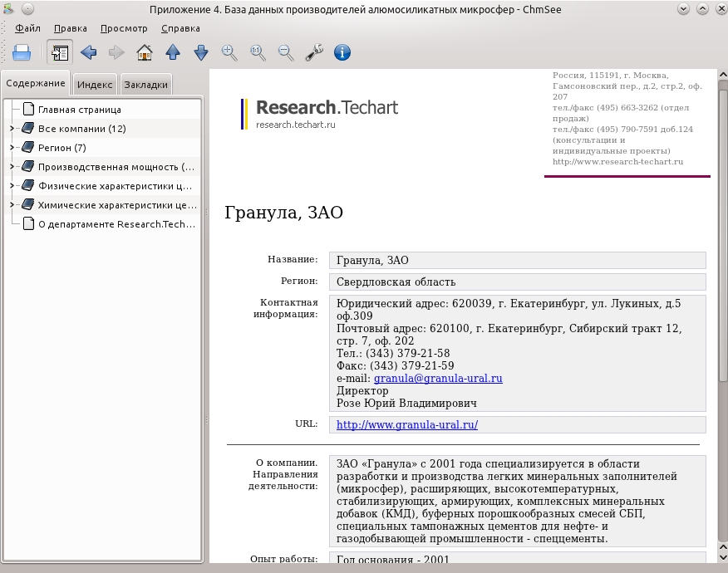Click the scrollbar up arrow at top
Image resolution: width=728 pixels, height=573 pixels.
[723, 74]
